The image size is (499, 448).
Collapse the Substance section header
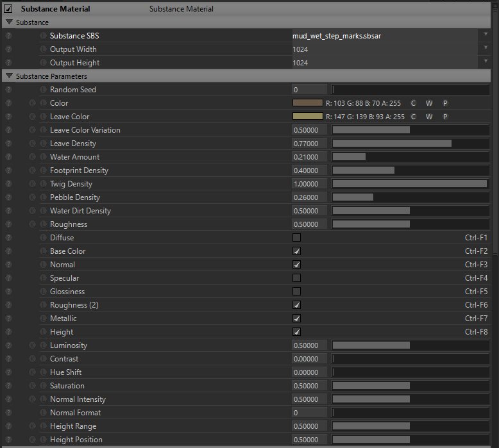click(9, 22)
